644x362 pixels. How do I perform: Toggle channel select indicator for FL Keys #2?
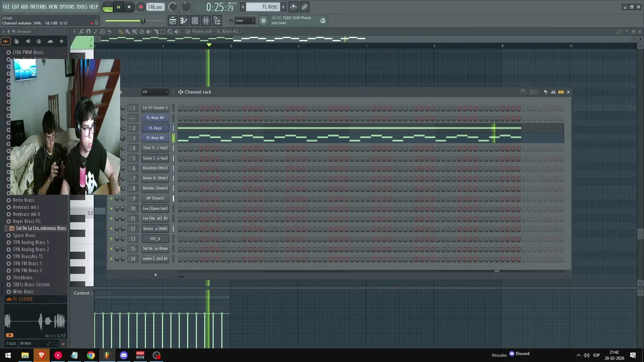(x=174, y=138)
